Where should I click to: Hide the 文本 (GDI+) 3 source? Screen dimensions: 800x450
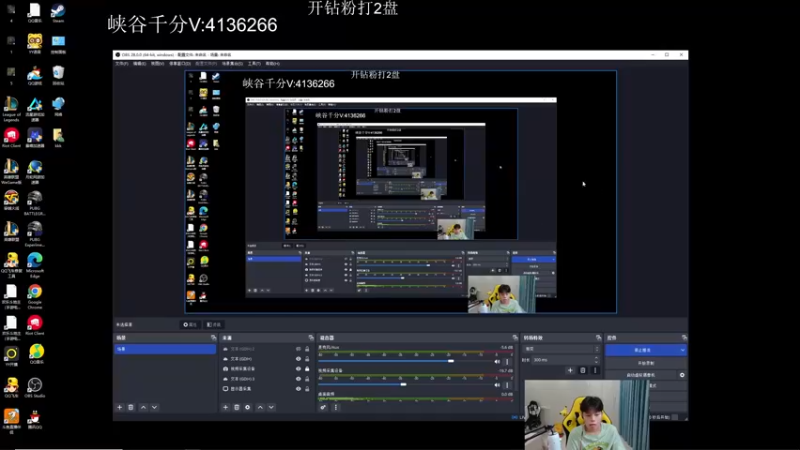pos(298,379)
